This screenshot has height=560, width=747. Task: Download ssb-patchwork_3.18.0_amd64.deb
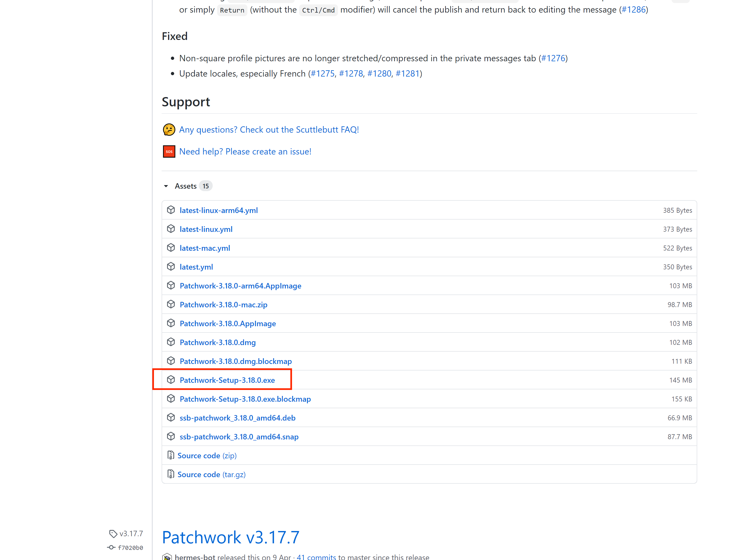coord(237,418)
